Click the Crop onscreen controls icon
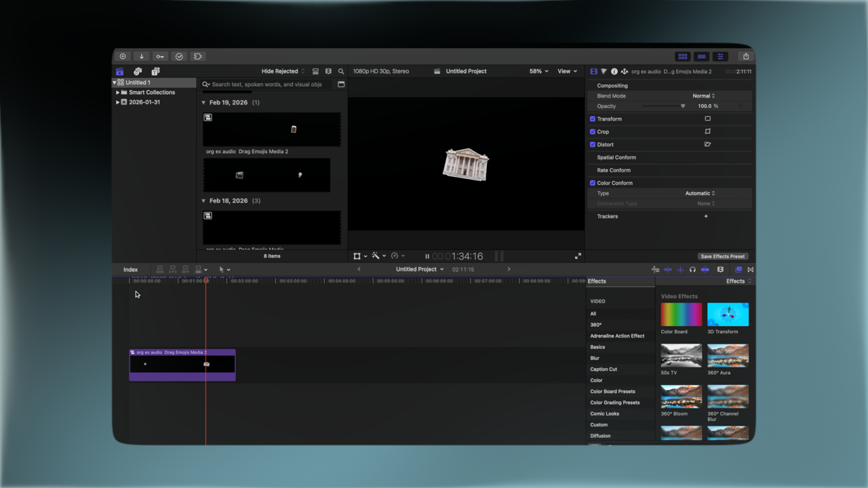Viewport: 868px width, 488px height. coord(707,131)
